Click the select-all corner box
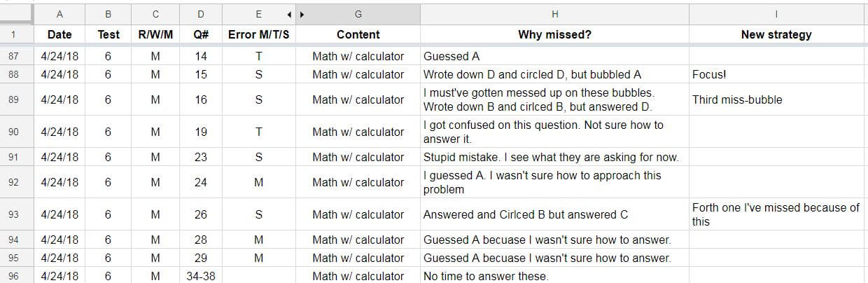The image size is (868, 283). coord(16,14)
